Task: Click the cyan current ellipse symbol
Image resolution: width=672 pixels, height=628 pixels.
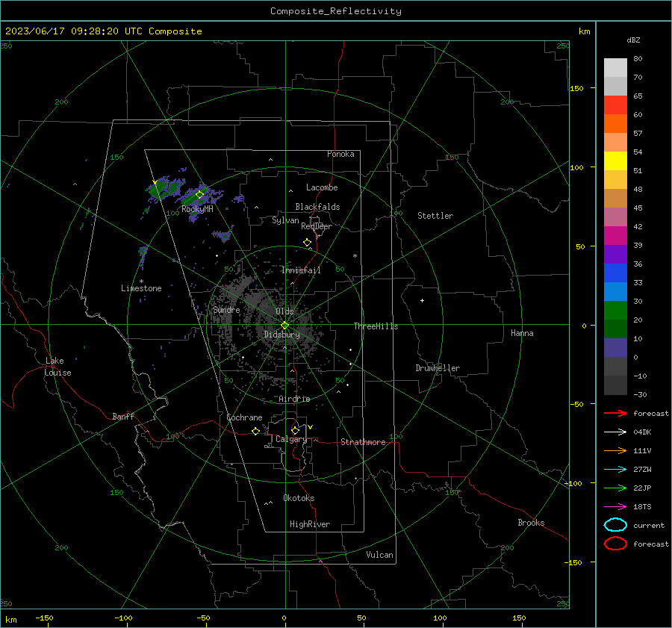Action: [615, 525]
